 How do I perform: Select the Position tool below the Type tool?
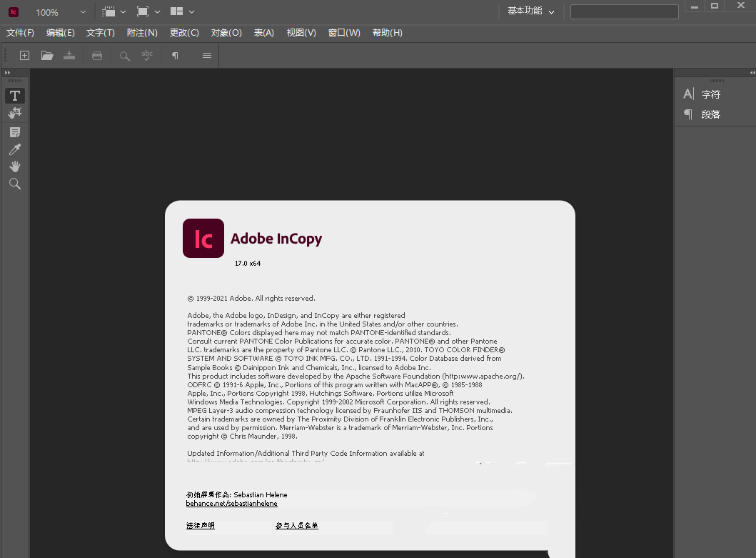tap(15, 113)
